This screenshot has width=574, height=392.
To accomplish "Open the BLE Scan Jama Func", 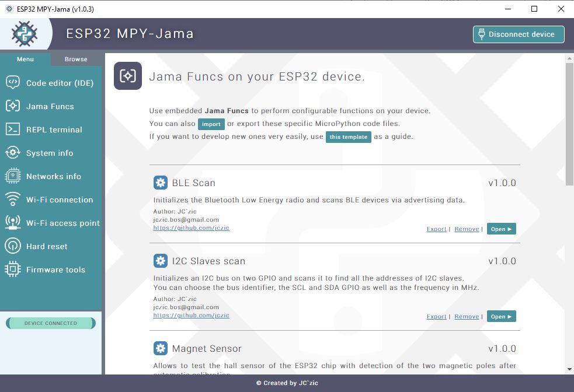I will pos(501,229).
